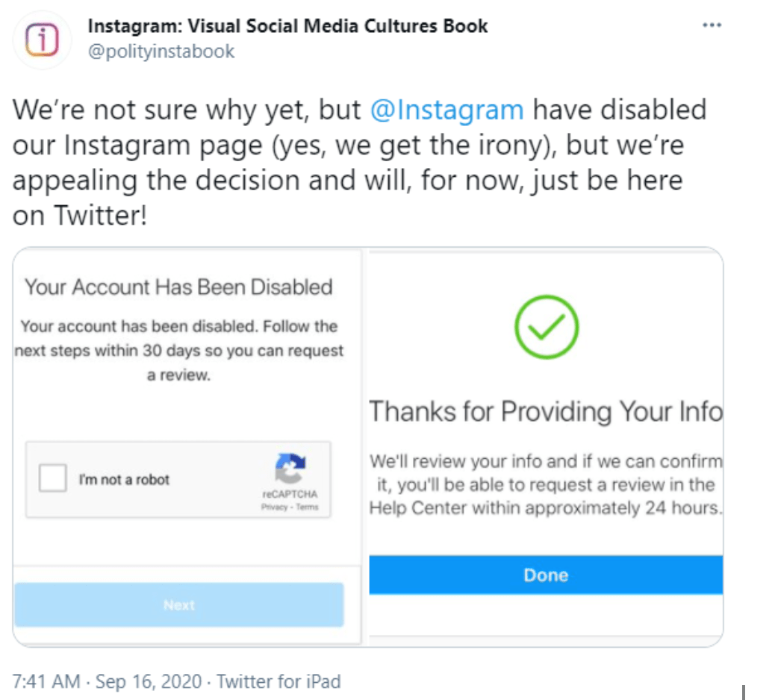
Task: Open the reCAPTCHA Privacy link
Action: point(274,507)
